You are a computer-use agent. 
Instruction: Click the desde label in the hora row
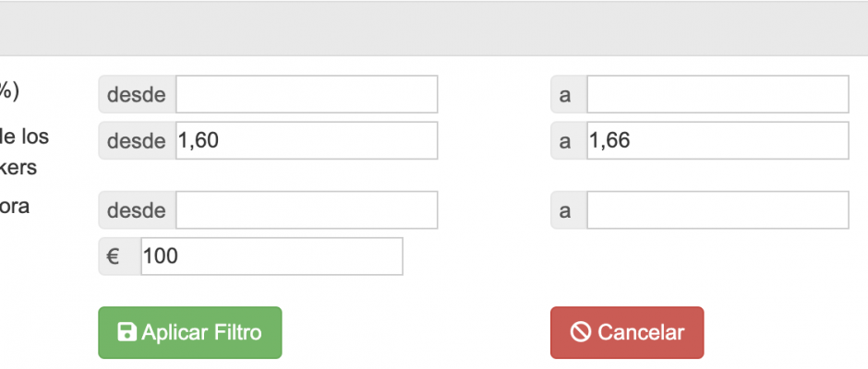[138, 209]
